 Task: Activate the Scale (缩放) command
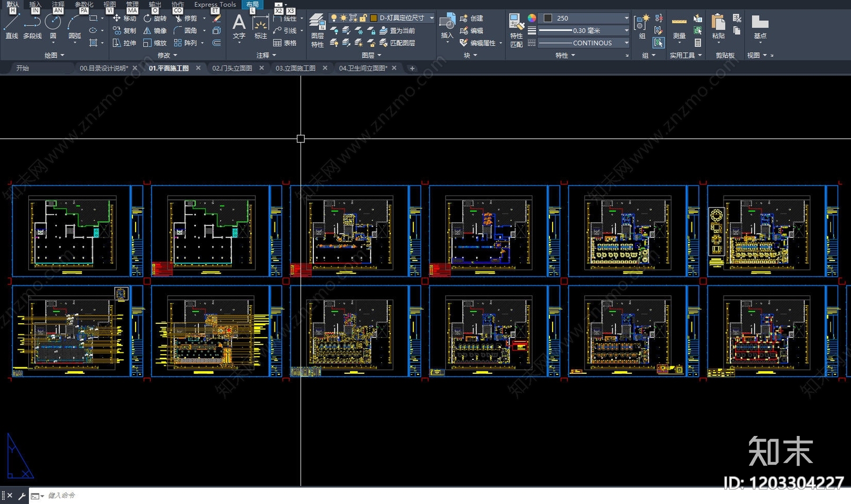coord(155,43)
